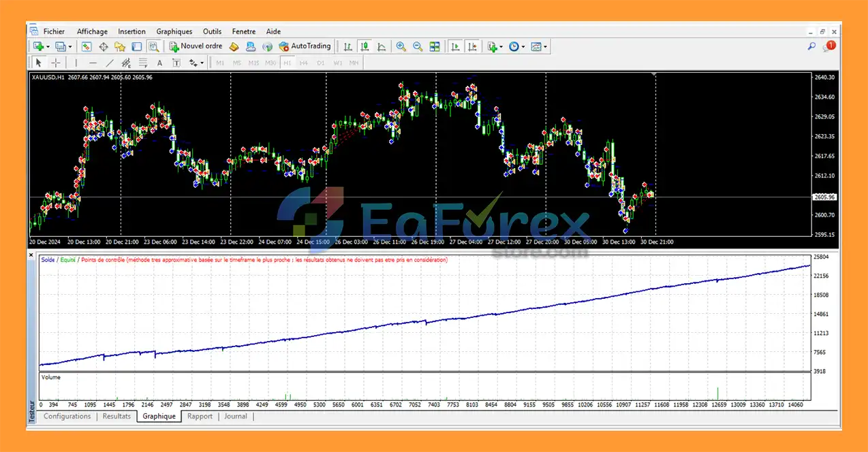868x452 pixels.
Task: Close the Testeur panel with the X
Action: (x=31, y=255)
